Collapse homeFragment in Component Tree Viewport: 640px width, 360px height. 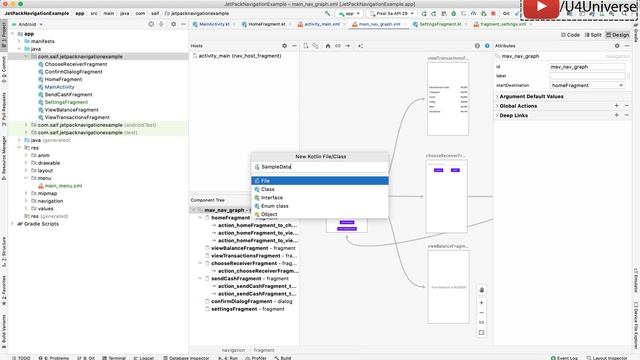200,218
